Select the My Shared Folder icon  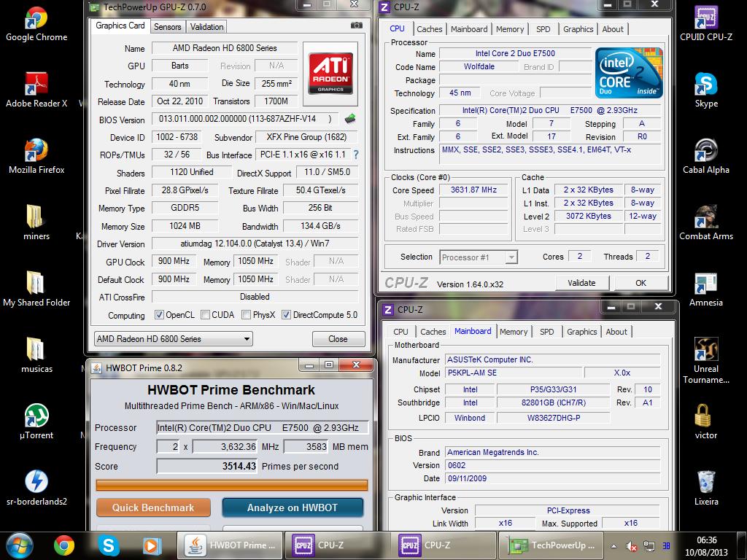click(36, 289)
